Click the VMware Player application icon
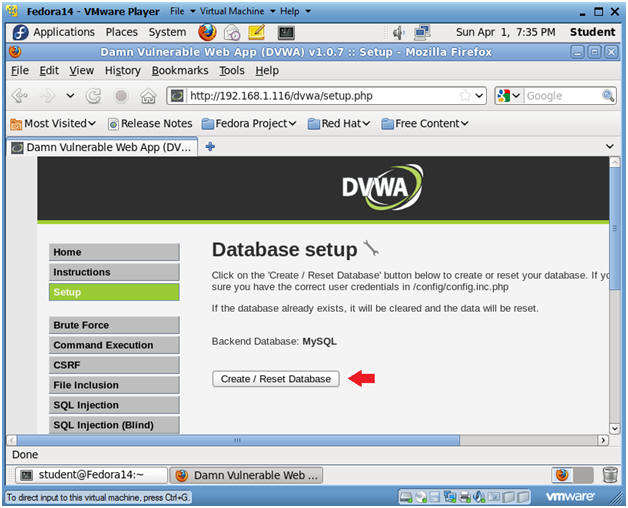Screen dimensions: 628x508 point(12,11)
